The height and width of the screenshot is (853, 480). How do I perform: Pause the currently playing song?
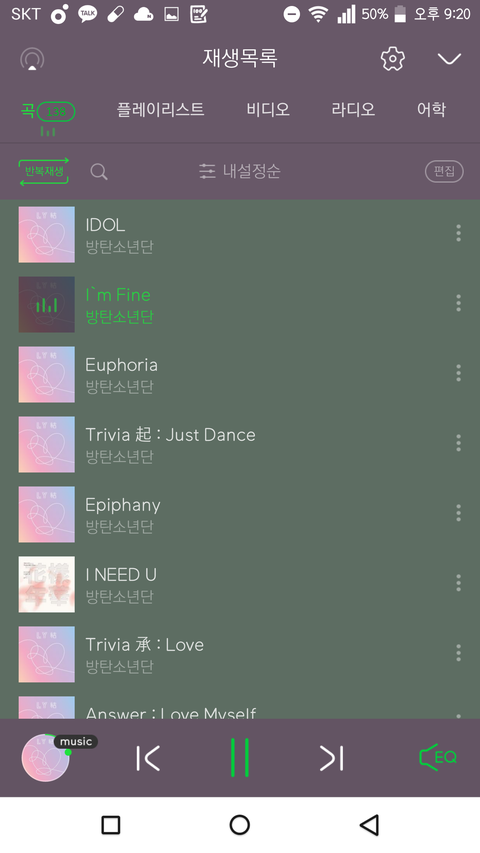coord(239,757)
